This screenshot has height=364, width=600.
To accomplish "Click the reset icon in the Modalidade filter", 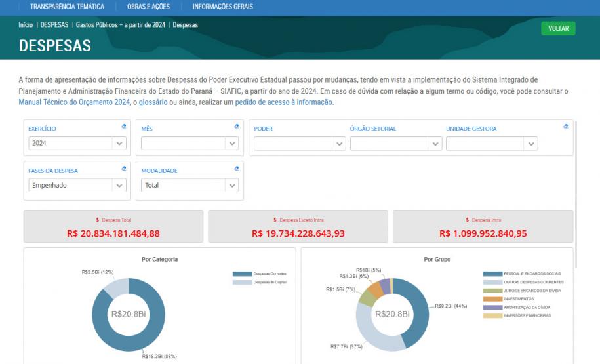I will [237, 169].
